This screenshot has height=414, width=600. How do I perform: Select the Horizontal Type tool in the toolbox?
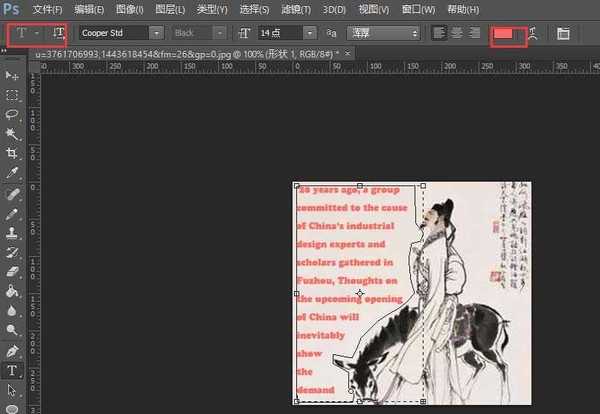pyautogui.click(x=12, y=371)
